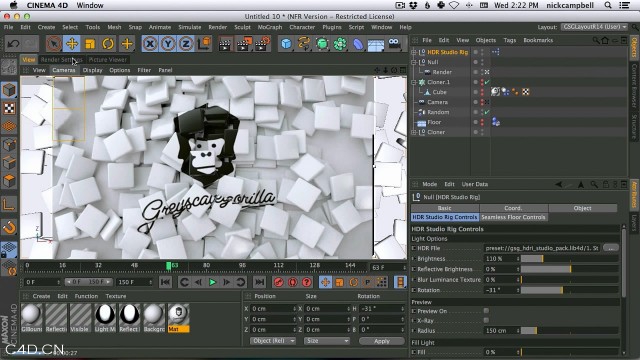Activate the Move tool
The height and width of the screenshot is (360, 640).
tap(72, 44)
